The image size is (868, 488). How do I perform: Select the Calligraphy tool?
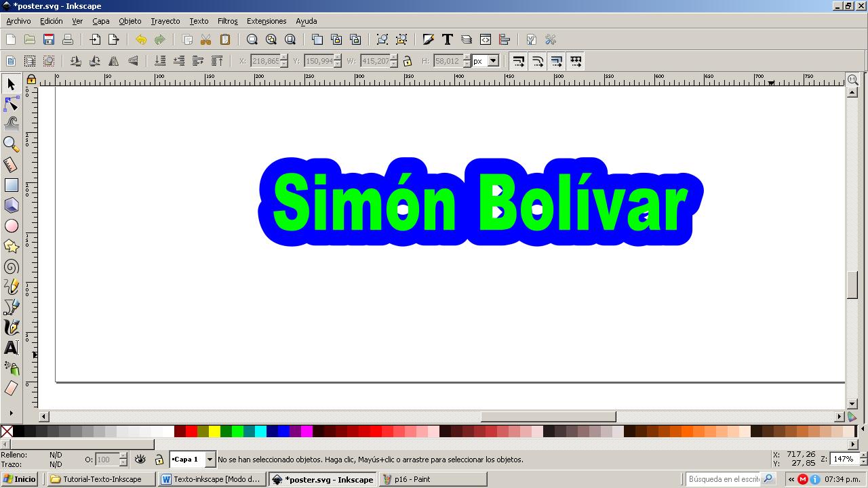(x=11, y=327)
